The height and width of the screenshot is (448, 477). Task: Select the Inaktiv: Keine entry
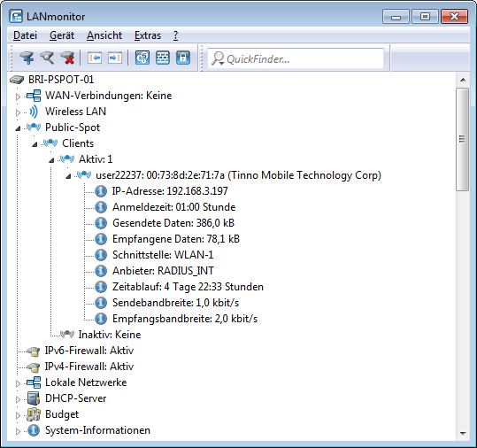coord(110,335)
